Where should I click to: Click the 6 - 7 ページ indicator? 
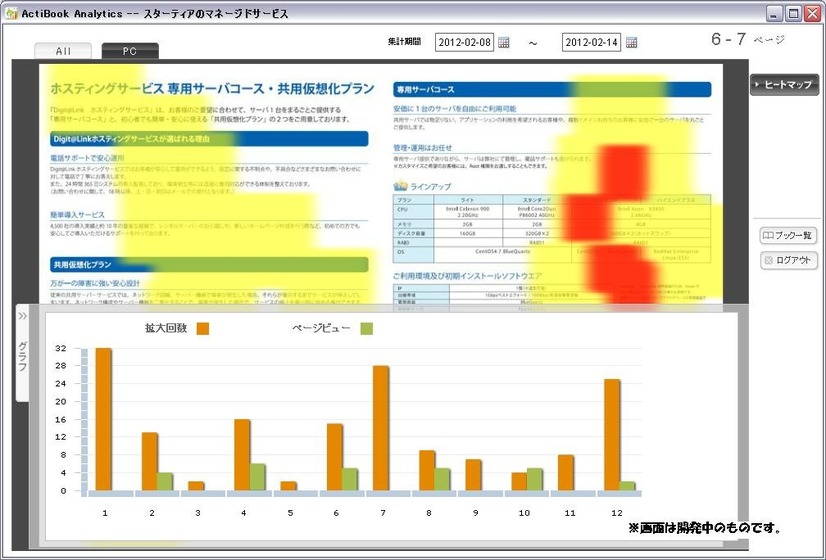click(748, 39)
